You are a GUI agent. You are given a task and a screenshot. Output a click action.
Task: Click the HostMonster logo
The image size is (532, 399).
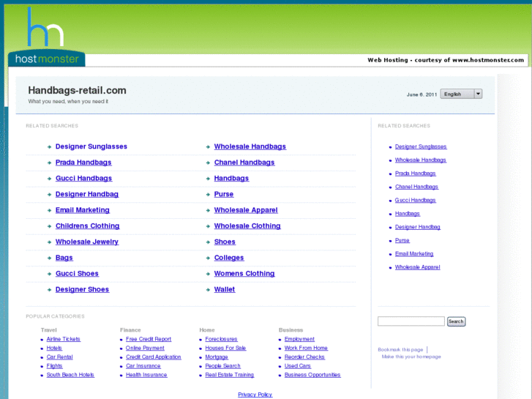click(47, 37)
